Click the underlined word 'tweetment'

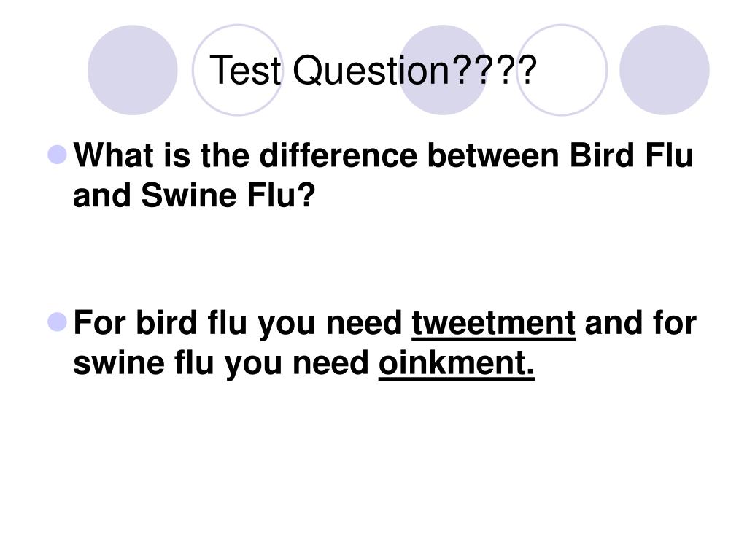click(x=494, y=324)
